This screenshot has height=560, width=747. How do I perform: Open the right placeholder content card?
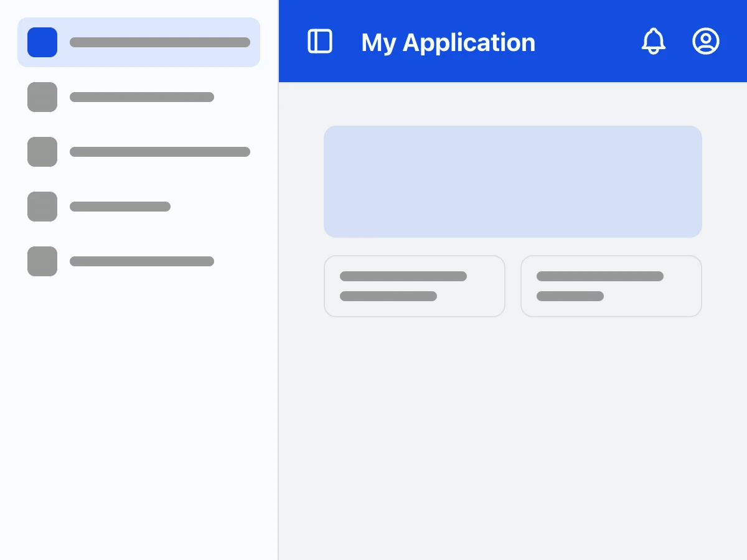[x=611, y=286]
